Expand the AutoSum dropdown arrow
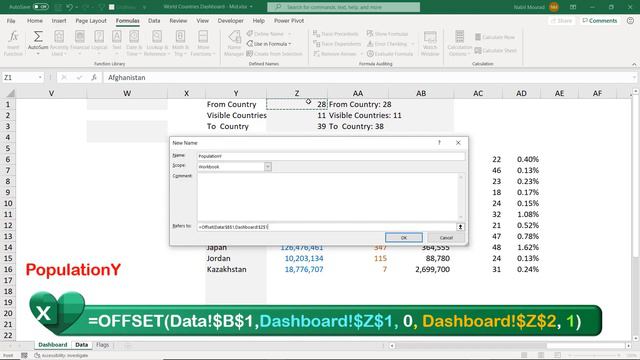The height and width of the screenshot is (360, 640). click(38, 53)
